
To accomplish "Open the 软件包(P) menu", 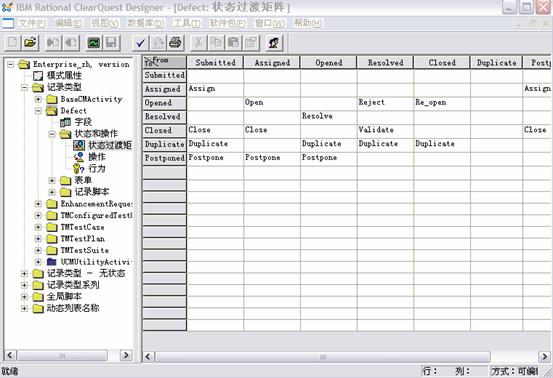I will coord(227,24).
